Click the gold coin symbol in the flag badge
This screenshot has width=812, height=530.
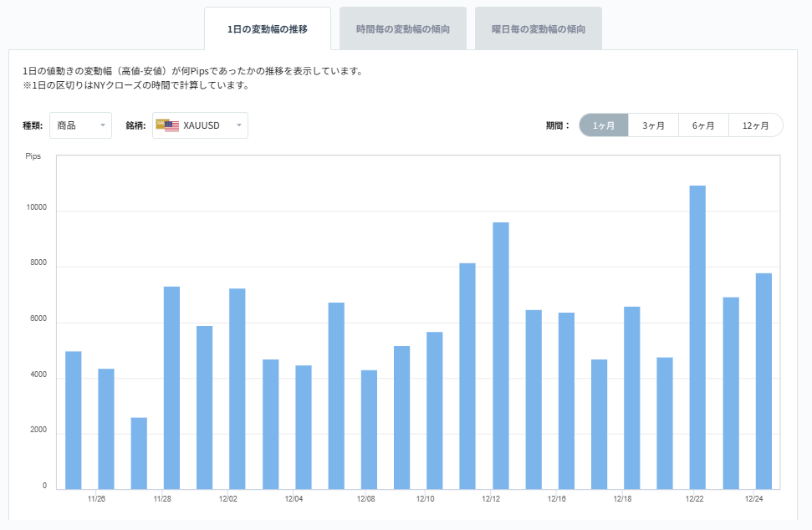pos(161,121)
